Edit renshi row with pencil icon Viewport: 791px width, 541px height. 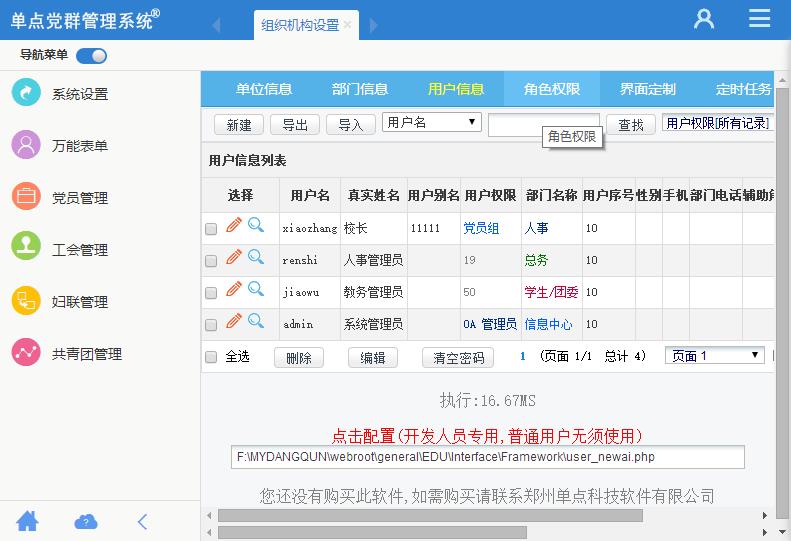click(234, 257)
